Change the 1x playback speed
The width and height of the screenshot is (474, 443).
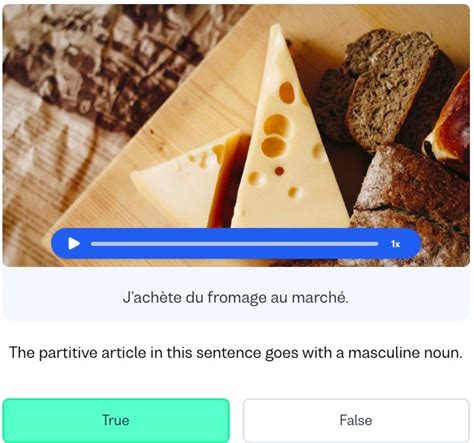395,244
